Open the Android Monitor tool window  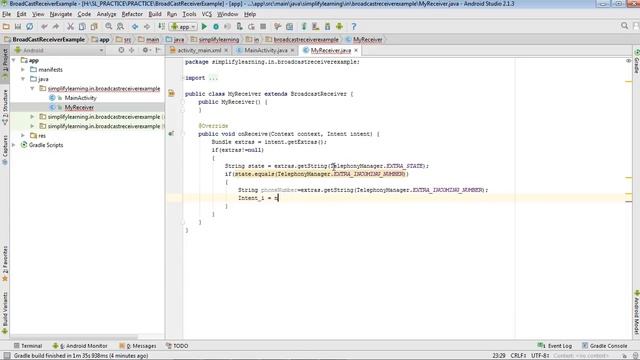click(80, 346)
